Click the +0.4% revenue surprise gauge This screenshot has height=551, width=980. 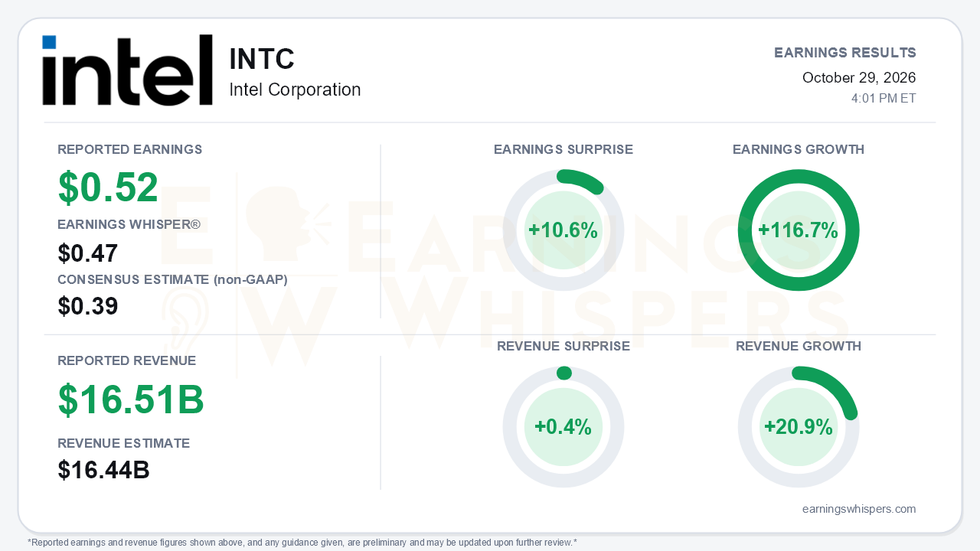(x=563, y=427)
